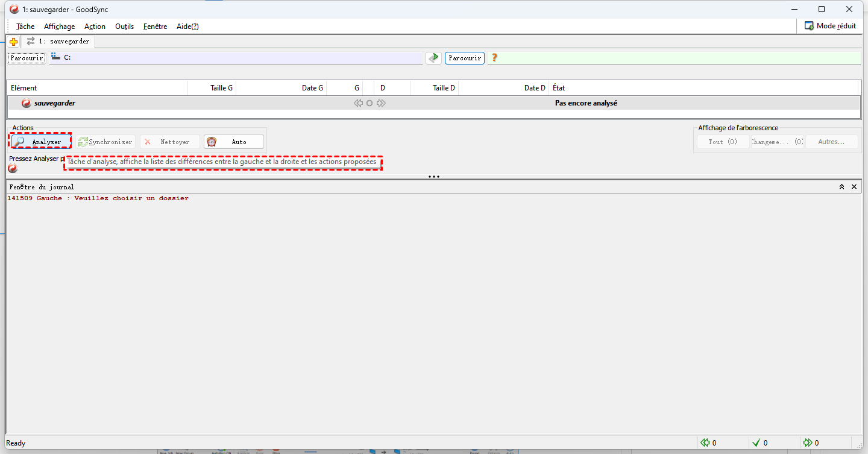Click the left folder path field showing C:
This screenshot has width=868, height=454.
[236, 58]
